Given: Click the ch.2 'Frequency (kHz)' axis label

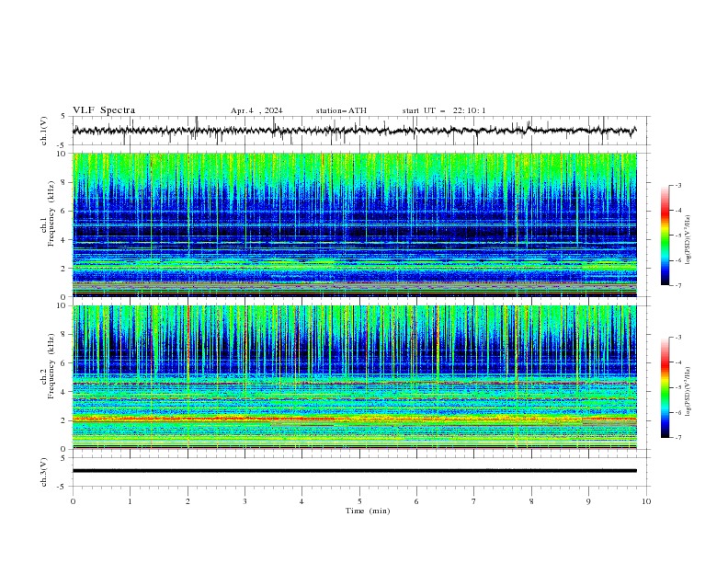Looking at the screenshot, I should click(x=51, y=366).
